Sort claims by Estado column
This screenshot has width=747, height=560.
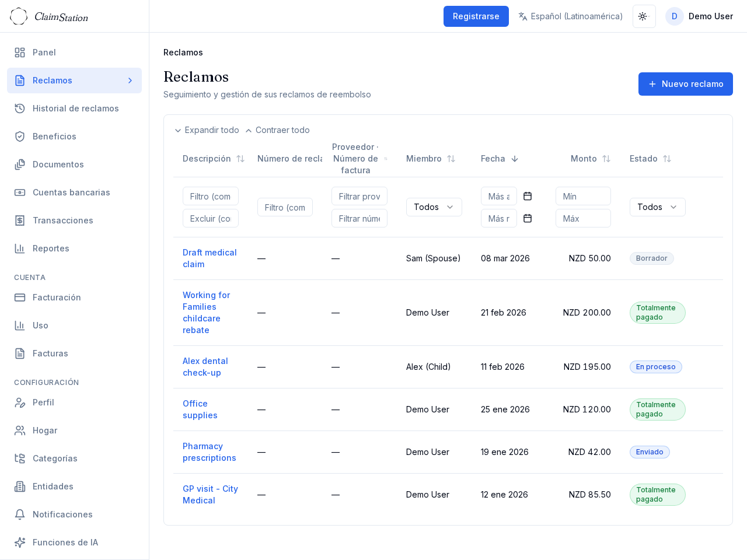click(x=667, y=159)
